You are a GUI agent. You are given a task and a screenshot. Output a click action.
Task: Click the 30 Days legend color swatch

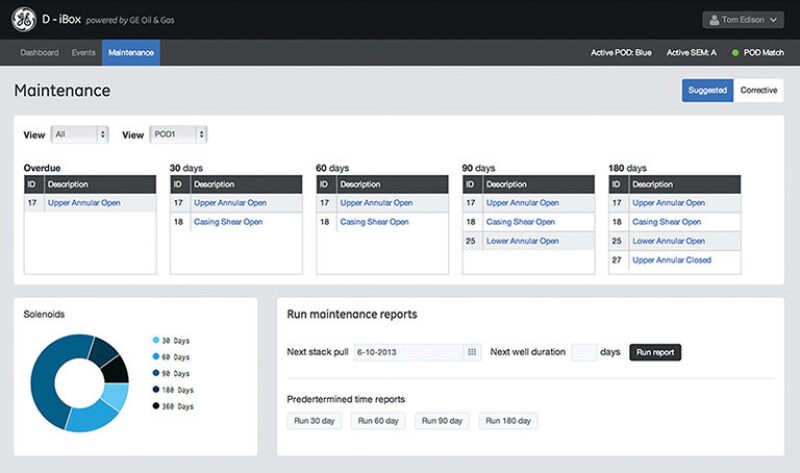pyautogui.click(x=155, y=341)
